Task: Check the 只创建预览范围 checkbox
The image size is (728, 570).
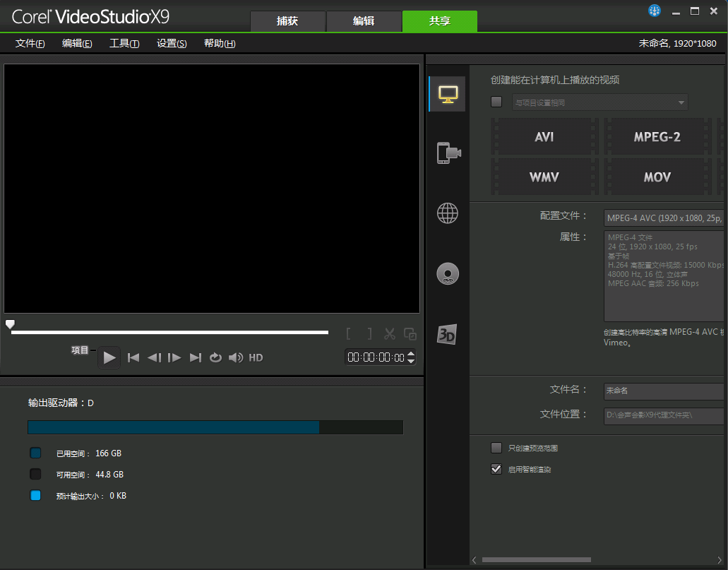Action: pyautogui.click(x=496, y=448)
